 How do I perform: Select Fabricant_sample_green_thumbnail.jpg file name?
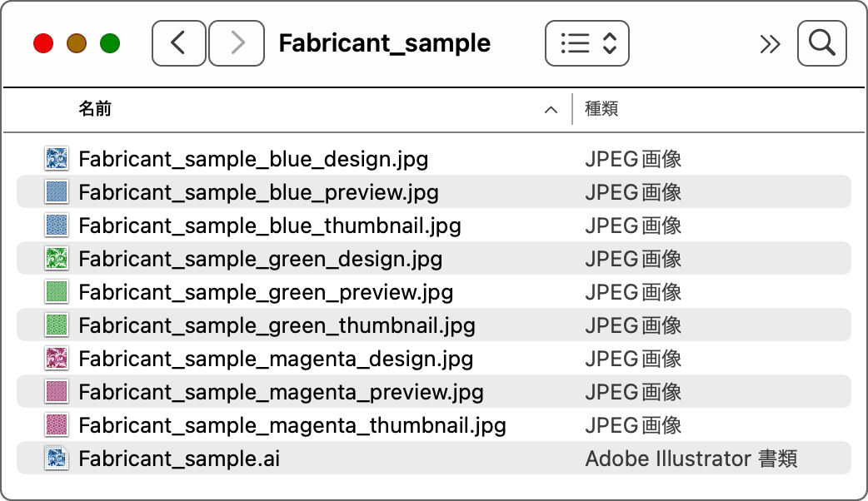277,326
